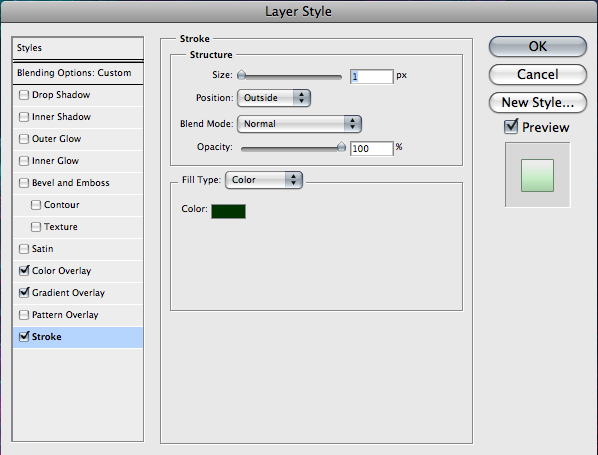Tick the Outer Glow checkbox

click(24, 139)
